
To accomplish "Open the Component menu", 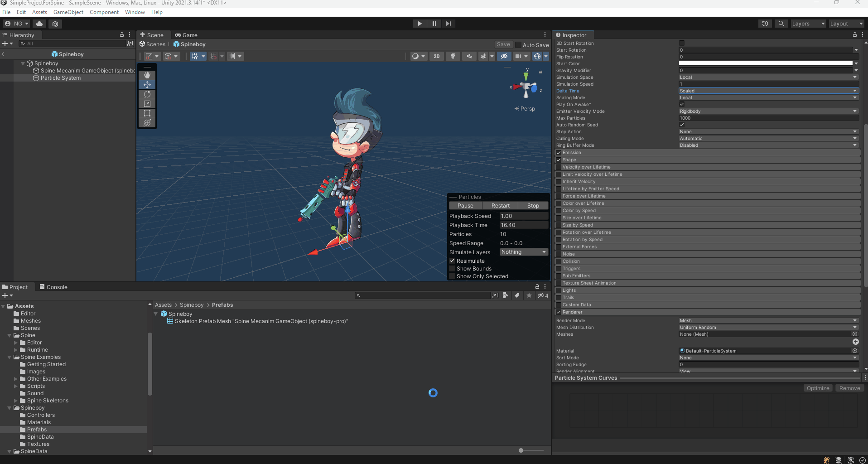I will click(104, 12).
